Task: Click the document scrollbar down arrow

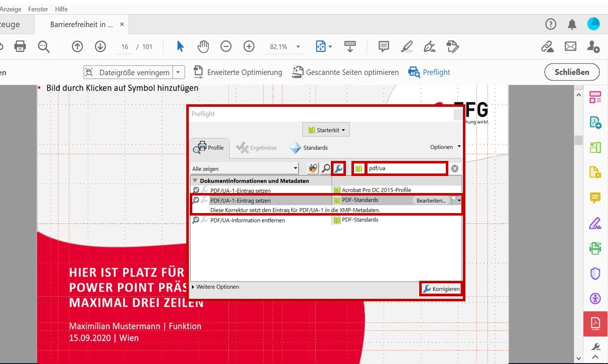Action: tap(578, 358)
